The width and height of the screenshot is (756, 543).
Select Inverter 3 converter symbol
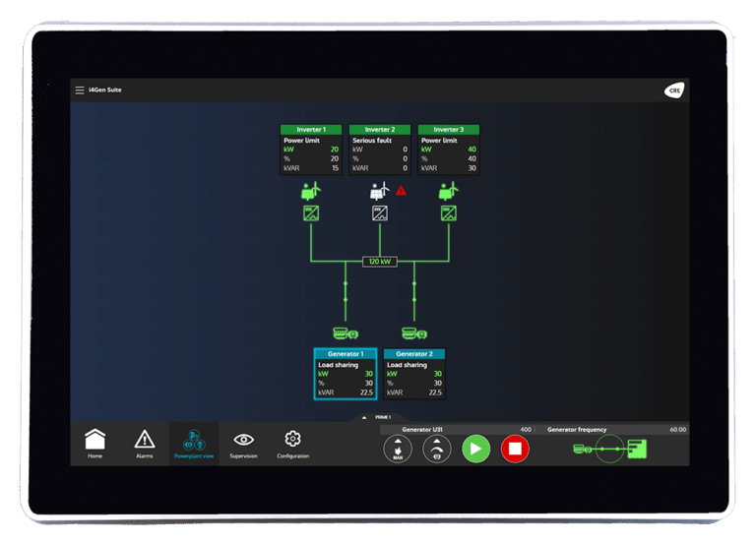(x=448, y=212)
